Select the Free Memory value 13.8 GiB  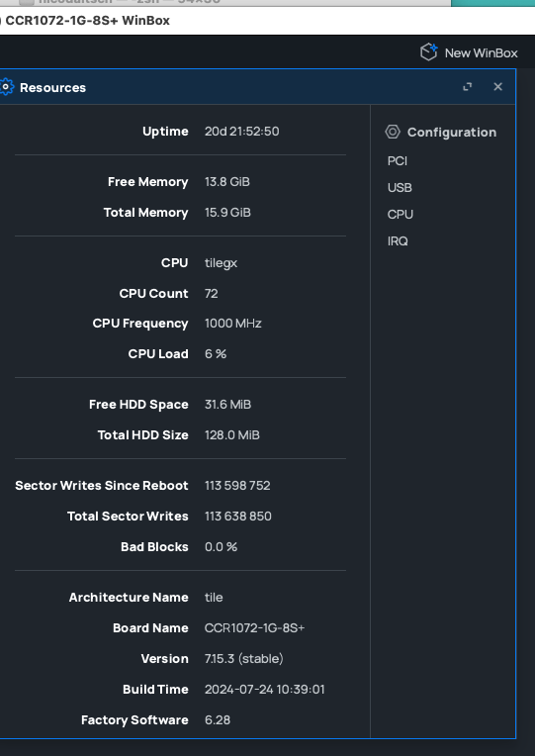pos(227,182)
